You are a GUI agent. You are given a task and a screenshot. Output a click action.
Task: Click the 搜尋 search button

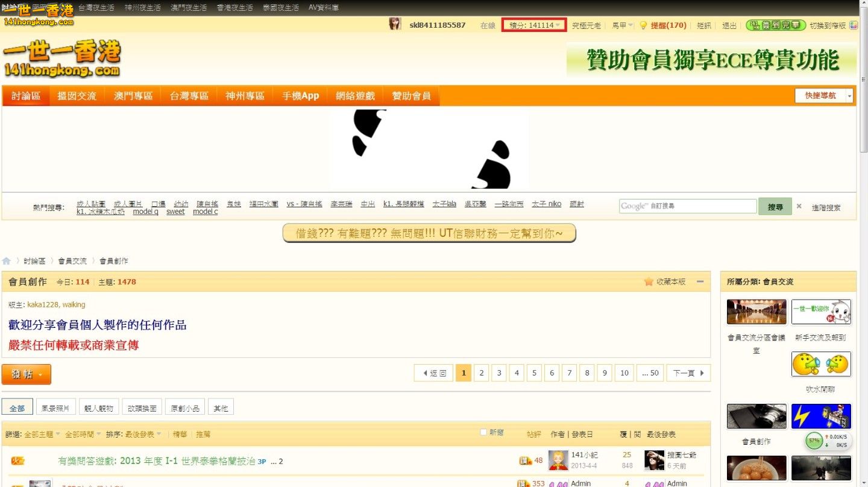[x=775, y=206]
